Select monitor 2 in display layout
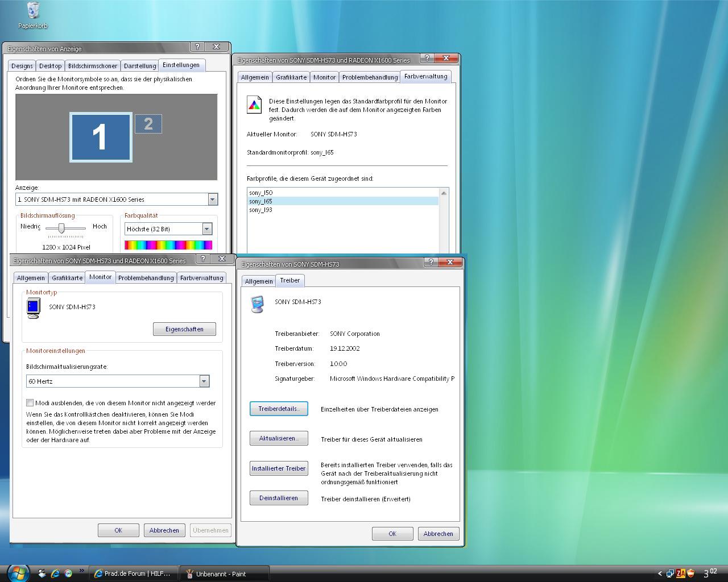This screenshot has height=582, width=728. pos(148,124)
